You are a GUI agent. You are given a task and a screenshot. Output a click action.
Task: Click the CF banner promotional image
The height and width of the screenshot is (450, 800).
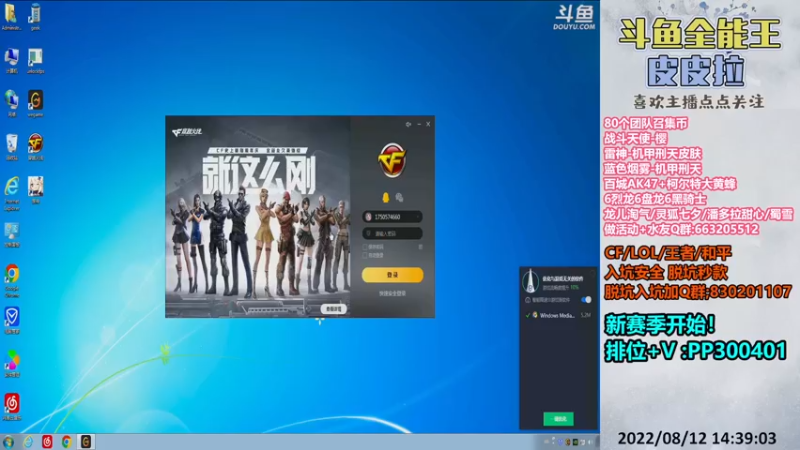(x=258, y=217)
